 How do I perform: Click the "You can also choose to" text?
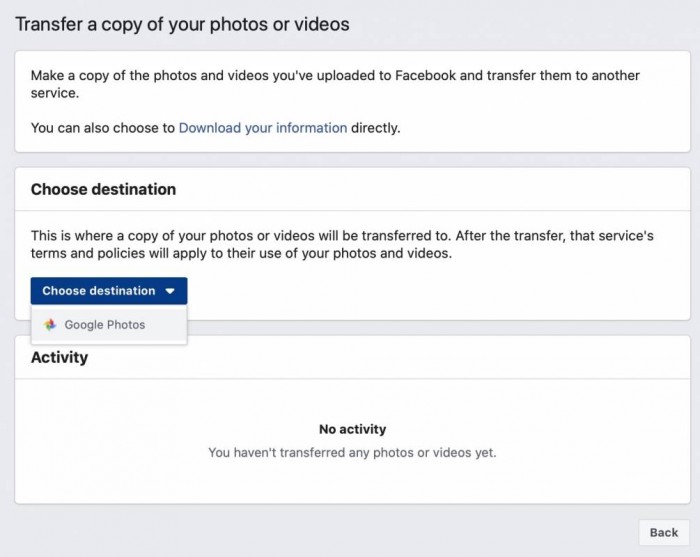103,128
